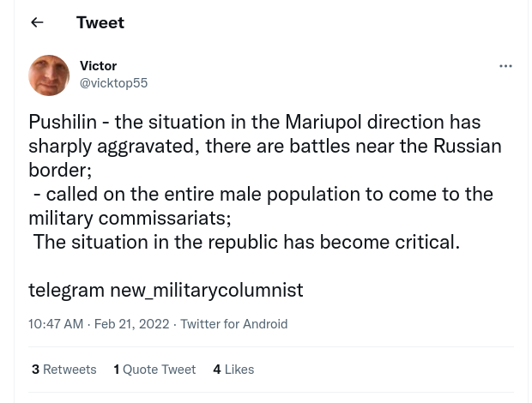The image size is (532, 403).
Task: Click the "military commissariats" text line
Action: [129, 218]
